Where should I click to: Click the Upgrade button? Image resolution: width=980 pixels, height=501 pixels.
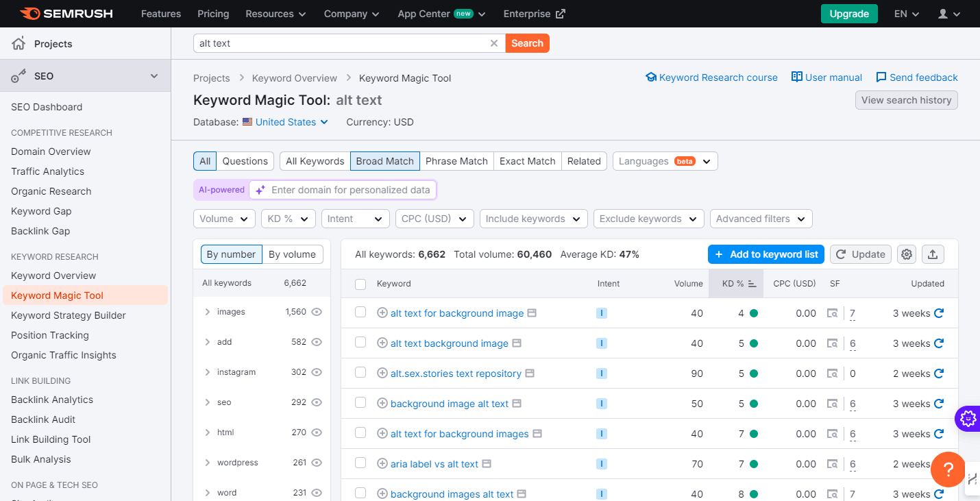[849, 14]
